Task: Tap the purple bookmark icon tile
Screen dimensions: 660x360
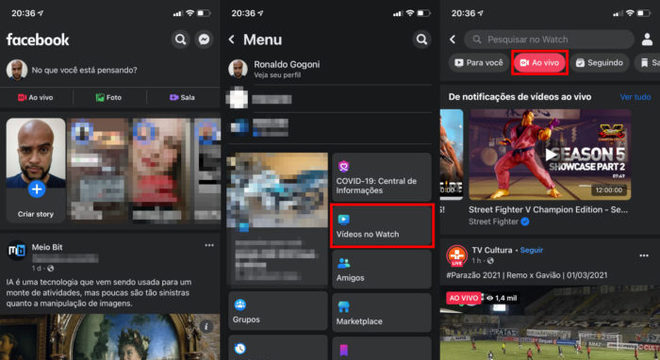Action: pos(381,349)
